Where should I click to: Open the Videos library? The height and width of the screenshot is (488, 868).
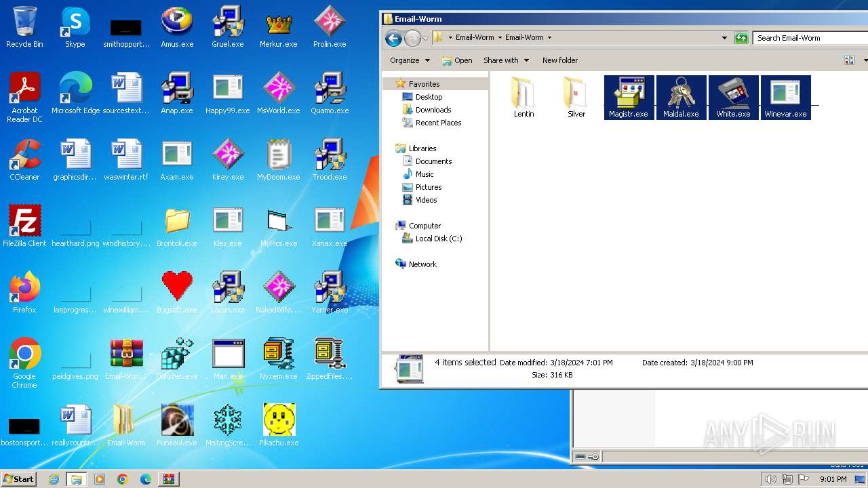[x=426, y=200]
